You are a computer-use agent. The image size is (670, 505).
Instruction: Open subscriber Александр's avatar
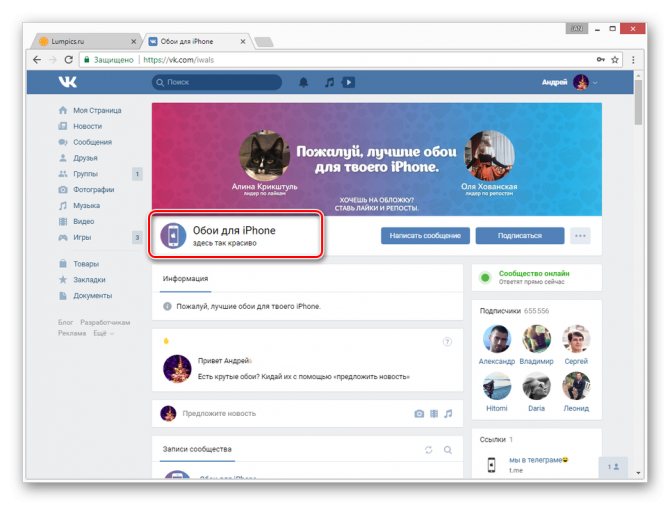(497, 339)
